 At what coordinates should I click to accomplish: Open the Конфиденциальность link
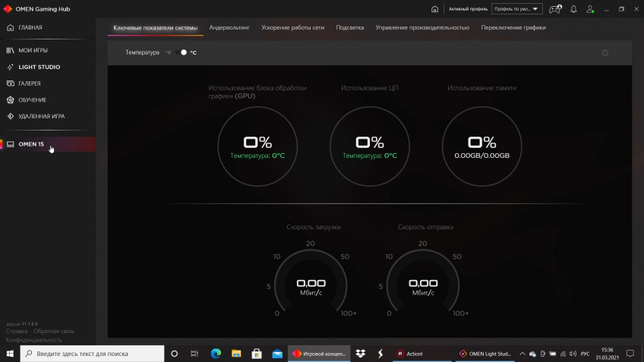(33, 340)
